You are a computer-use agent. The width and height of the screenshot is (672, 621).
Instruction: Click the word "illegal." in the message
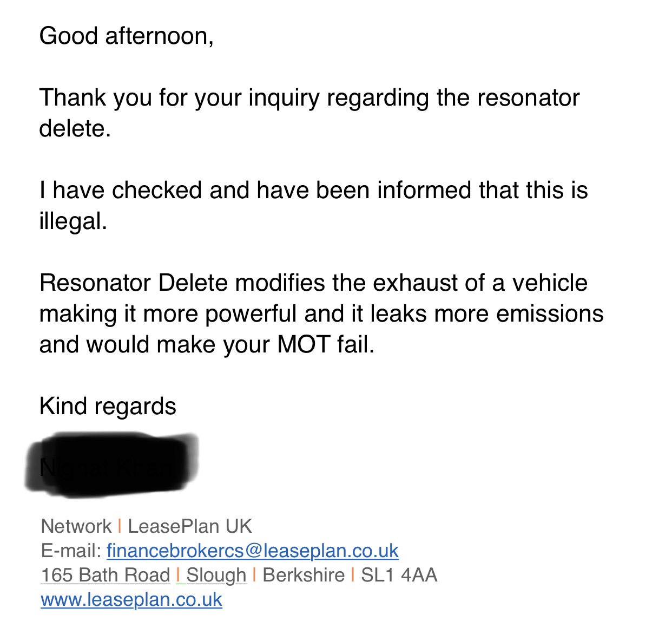[74, 221]
